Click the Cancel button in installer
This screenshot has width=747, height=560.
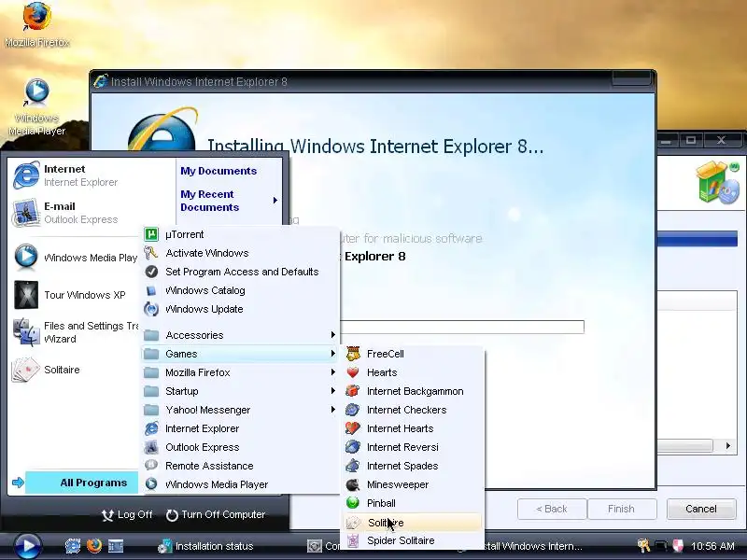[701, 509]
